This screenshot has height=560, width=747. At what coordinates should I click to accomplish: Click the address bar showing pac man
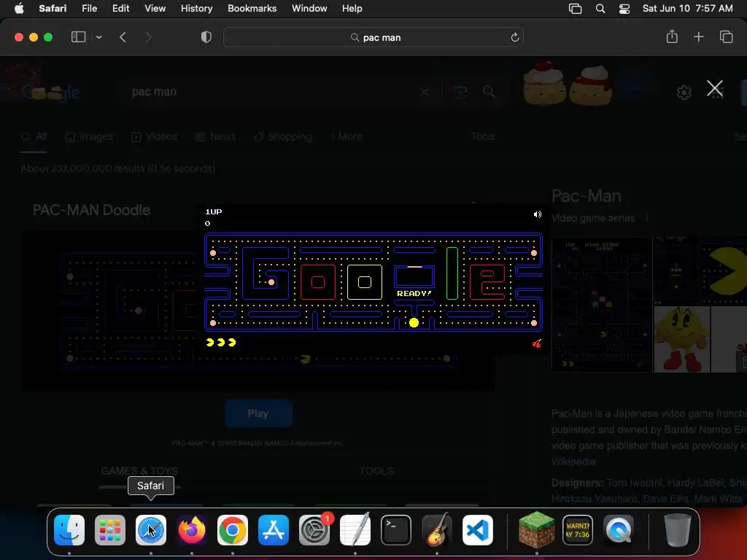373,37
